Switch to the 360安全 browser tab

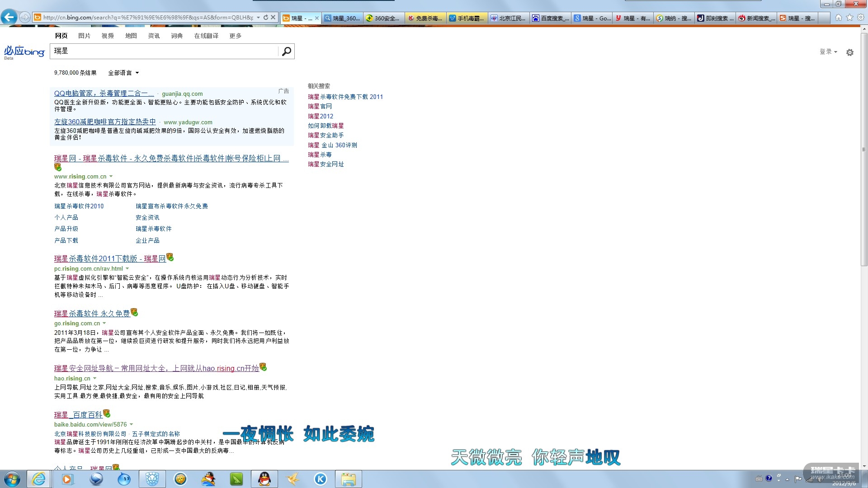(384, 18)
